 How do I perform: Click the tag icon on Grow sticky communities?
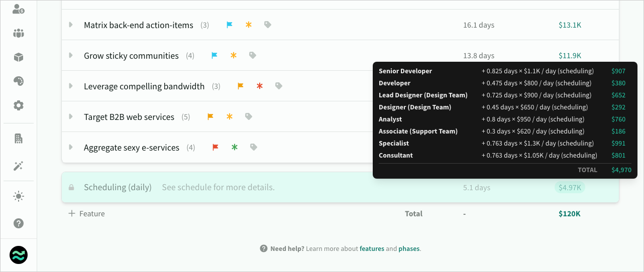click(253, 56)
